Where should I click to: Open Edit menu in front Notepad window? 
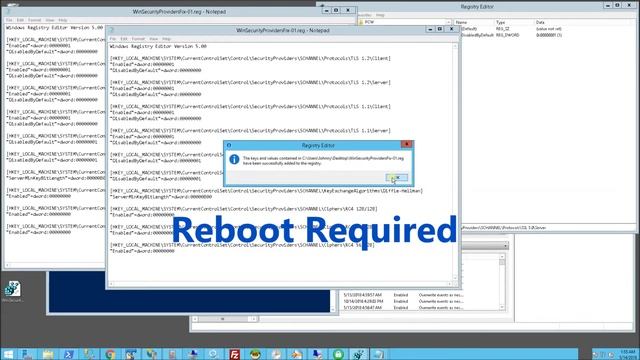tap(124, 39)
